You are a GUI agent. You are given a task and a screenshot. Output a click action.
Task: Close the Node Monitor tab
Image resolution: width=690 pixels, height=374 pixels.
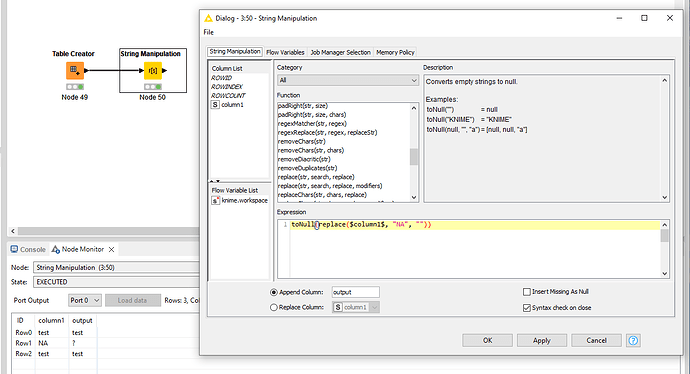[112, 249]
